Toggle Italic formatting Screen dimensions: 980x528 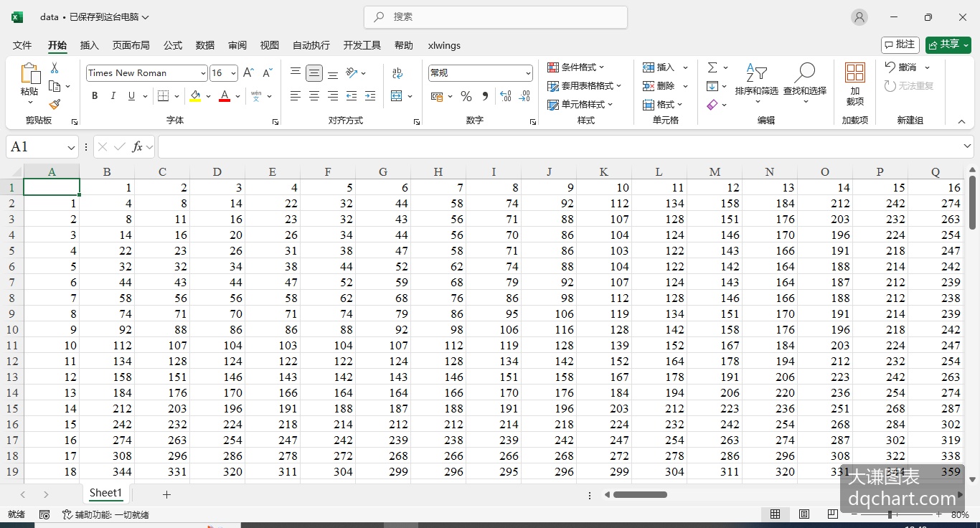[113, 96]
